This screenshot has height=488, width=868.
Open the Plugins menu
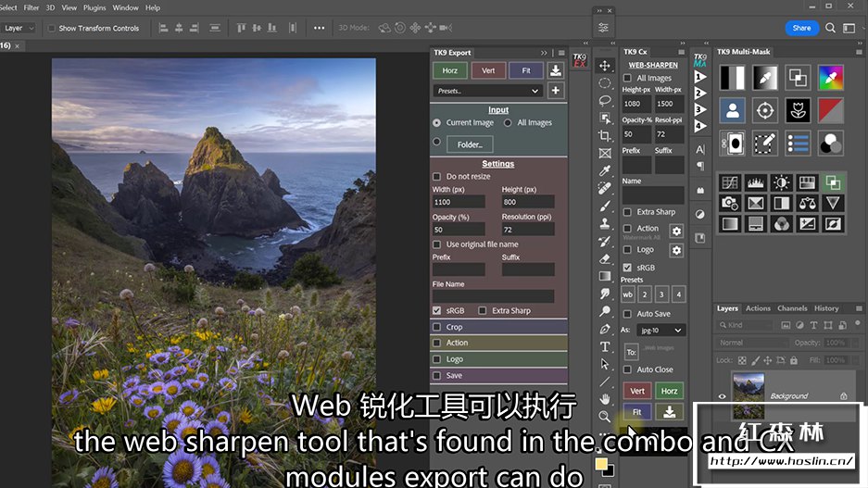[x=94, y=7]
